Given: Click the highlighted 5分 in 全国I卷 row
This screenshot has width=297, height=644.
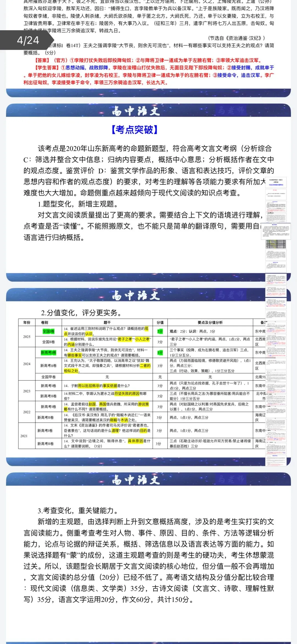Looking at the screenshot, I should [160, 331].
